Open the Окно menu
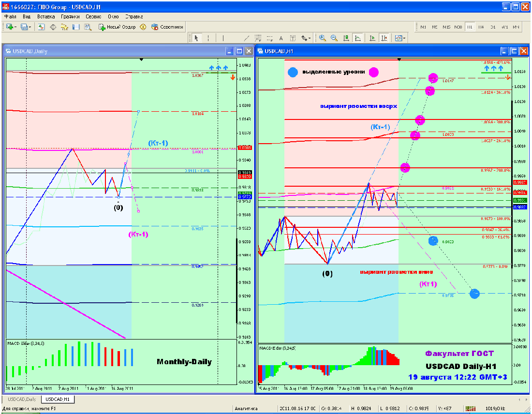 point(113,16)
